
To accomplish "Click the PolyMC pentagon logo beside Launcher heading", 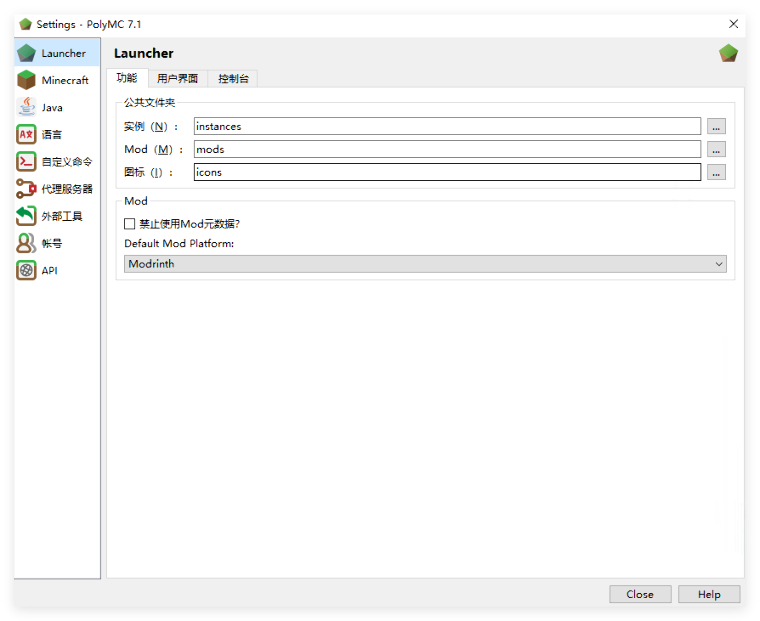I will pyautogui.click(x=728, y=53).
